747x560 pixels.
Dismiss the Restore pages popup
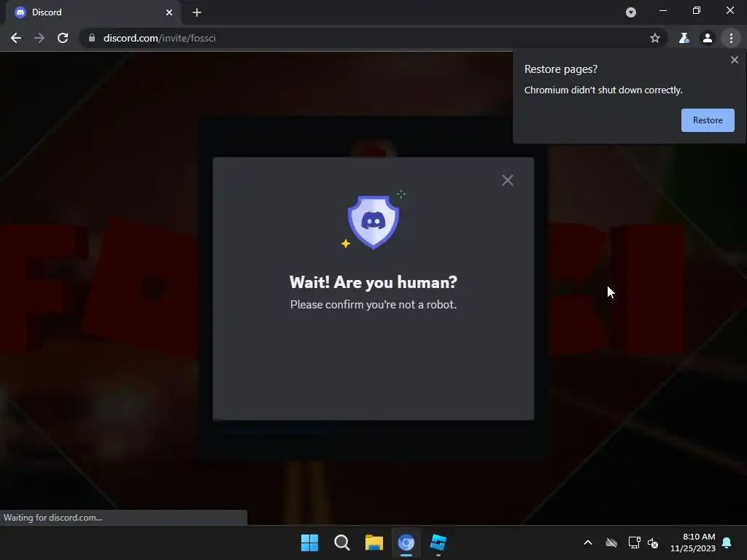tap(734, 60)
